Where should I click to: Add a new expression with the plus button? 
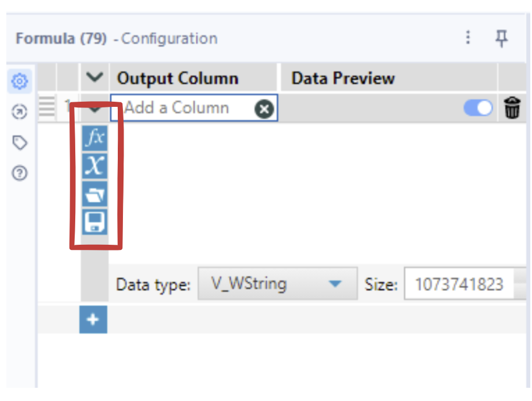click(93, 320)
